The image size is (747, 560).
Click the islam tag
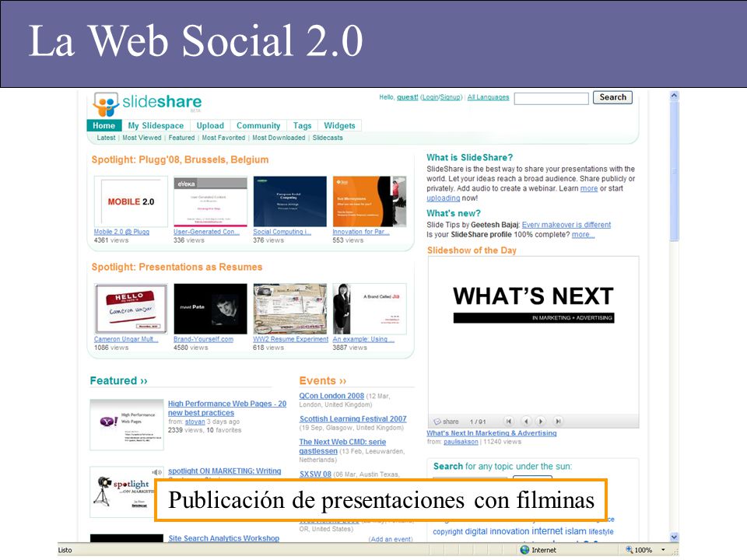point(576,531)
